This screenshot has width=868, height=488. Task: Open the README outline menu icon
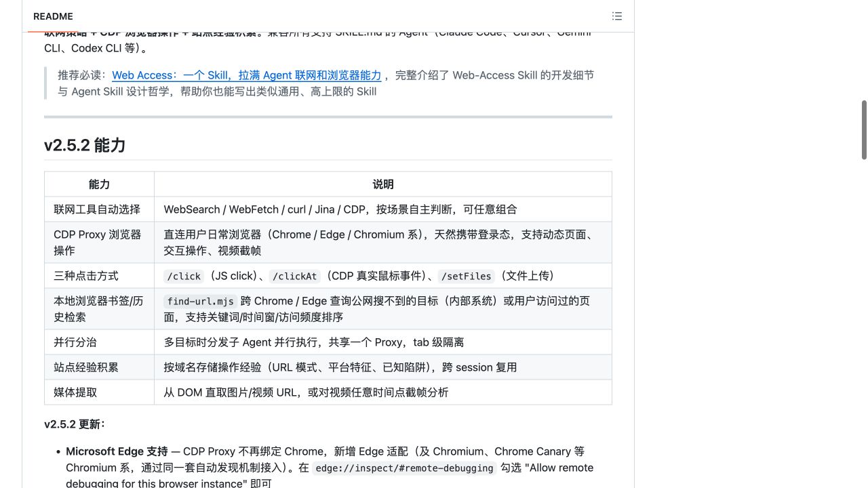pyautogui.click(x=616, y=16)
